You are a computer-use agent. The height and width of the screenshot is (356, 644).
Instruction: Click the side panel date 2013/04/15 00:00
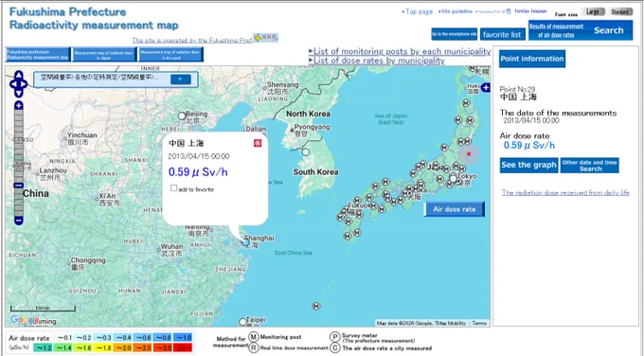531,121
